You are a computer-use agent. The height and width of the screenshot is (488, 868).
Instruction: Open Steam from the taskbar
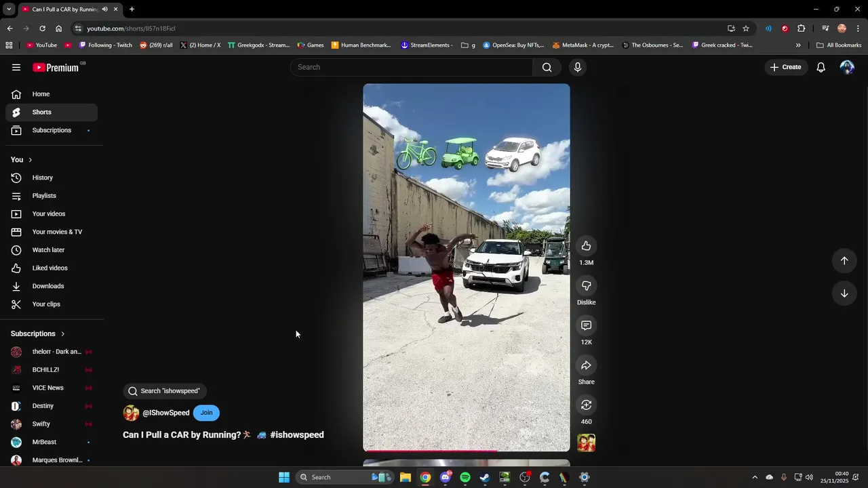coord(485,477)
